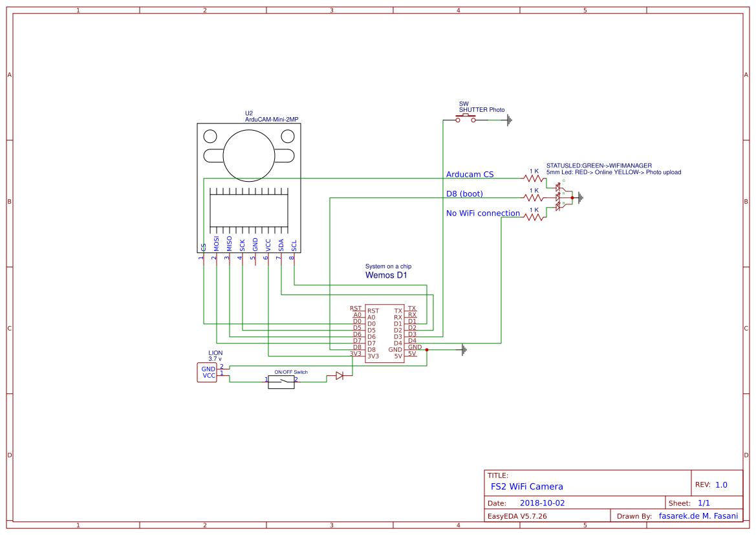Click the ground symbol beside the SHUTTER switch

(x=510, y=120)
